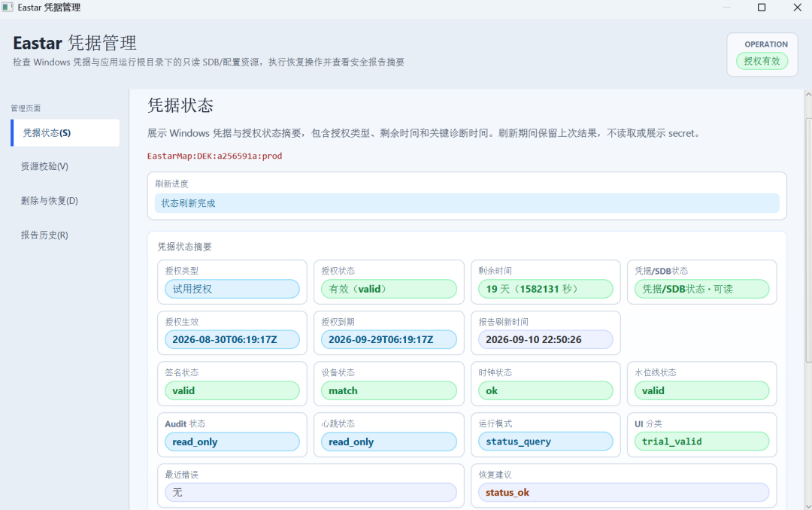Click the 2026-09-10 22:50:26 refresh time

pyautogui.click(x=545, y=339)
